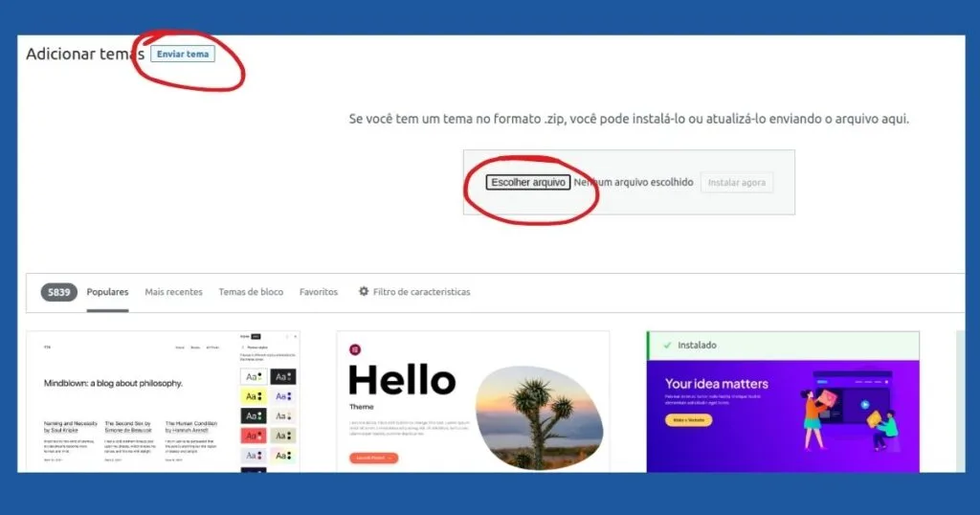This screenshot has width=980, height=515.
Task: Open file picker with Escolher arquivo
Action: [528, 183]
